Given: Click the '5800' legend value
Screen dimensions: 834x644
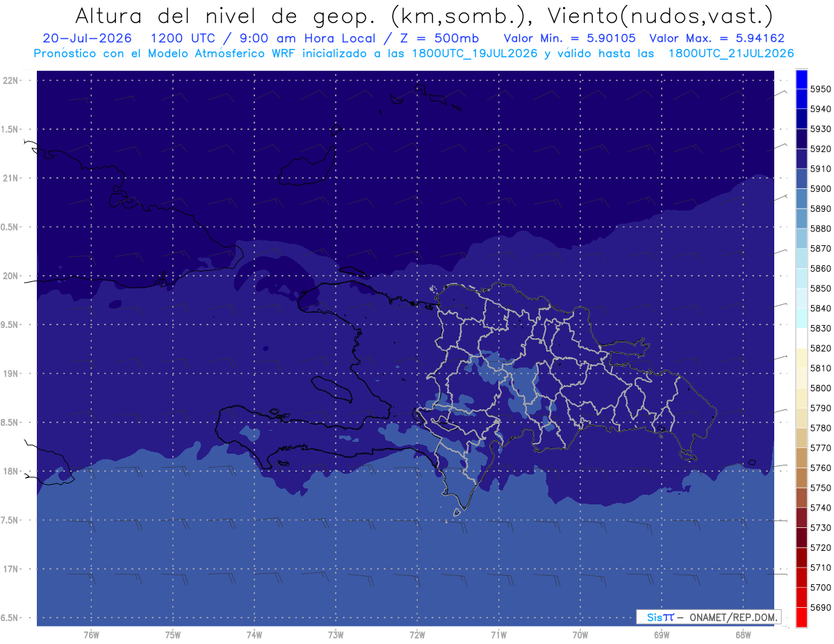Looking at the screenshot, I should (821, 388).
